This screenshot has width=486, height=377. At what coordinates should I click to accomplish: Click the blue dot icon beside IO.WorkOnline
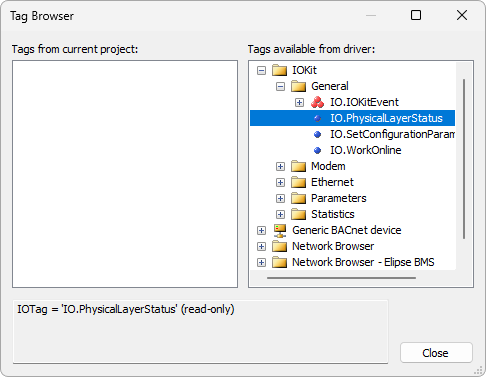[x=317, y=150]
